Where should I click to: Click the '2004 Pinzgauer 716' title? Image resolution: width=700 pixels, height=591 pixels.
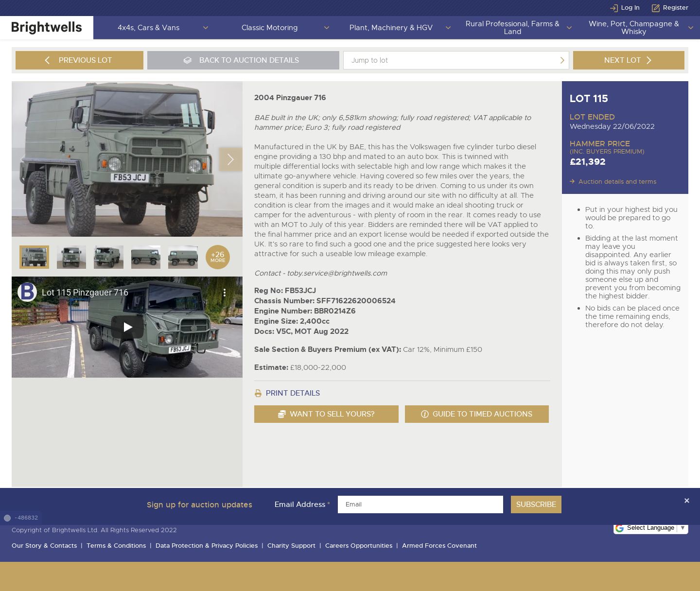[x=290, y=98]
